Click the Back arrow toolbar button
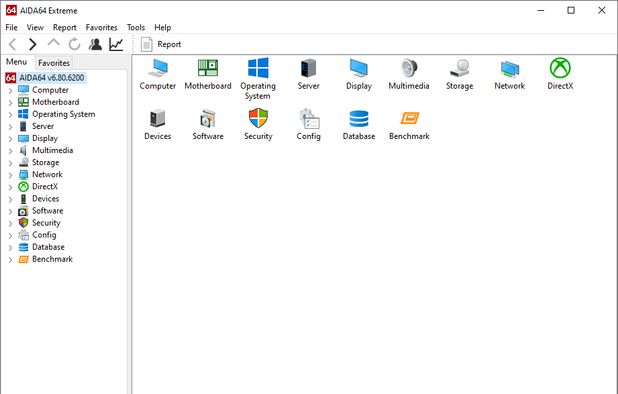The width and height of the screenshot is (618, 394). [x=13, y=44]
